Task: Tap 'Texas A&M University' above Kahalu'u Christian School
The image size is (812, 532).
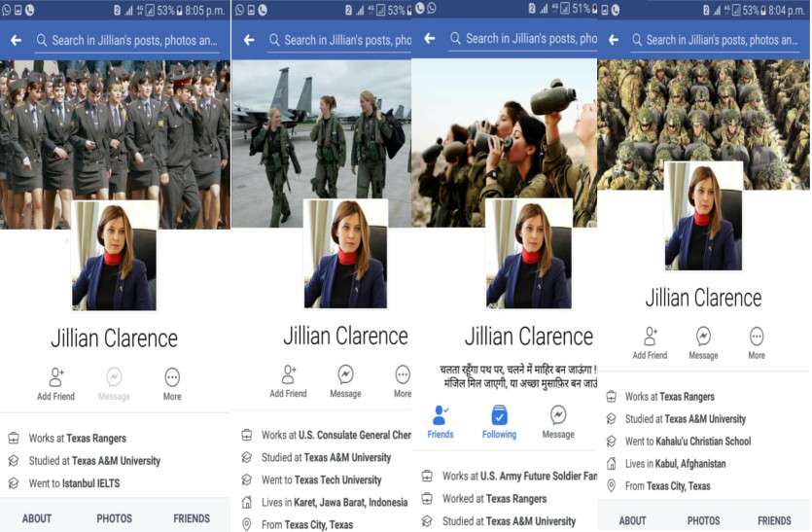Action: coord(705,419)
